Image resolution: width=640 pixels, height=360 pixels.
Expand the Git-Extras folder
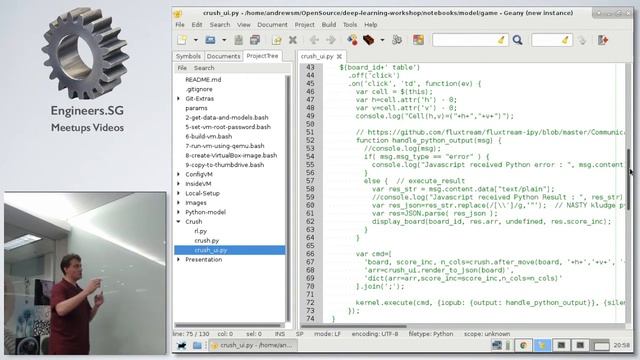(x=178, y=98)
